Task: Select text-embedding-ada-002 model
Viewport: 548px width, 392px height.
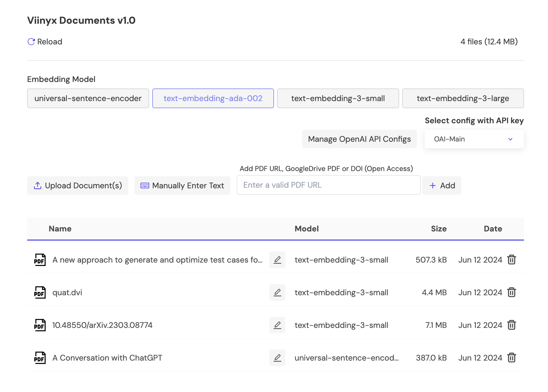Action: click(213, 98)
